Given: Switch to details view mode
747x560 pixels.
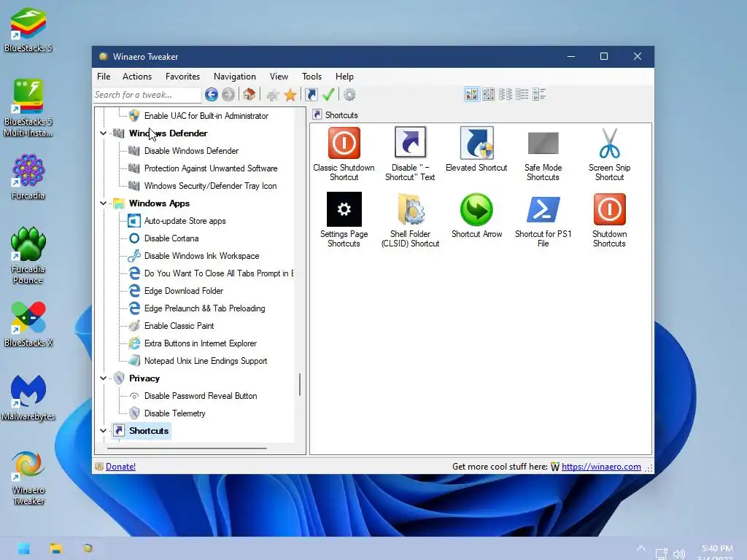Looking at the screenshot, I should (522, 94).
